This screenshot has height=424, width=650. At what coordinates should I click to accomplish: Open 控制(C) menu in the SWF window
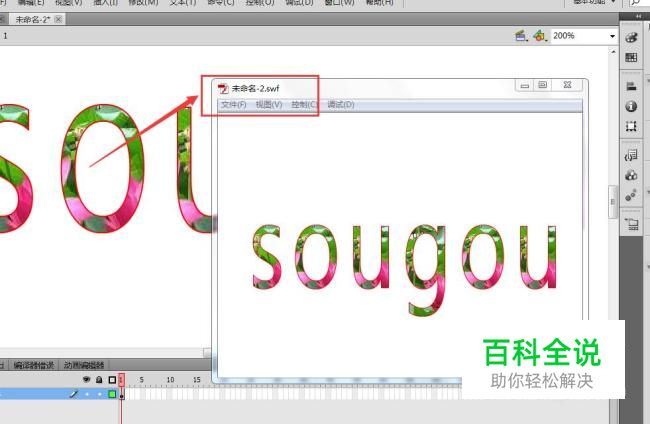[305, 104]
